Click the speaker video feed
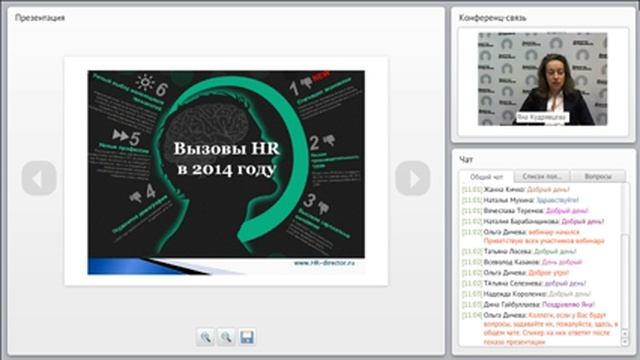 coord(542,79)
